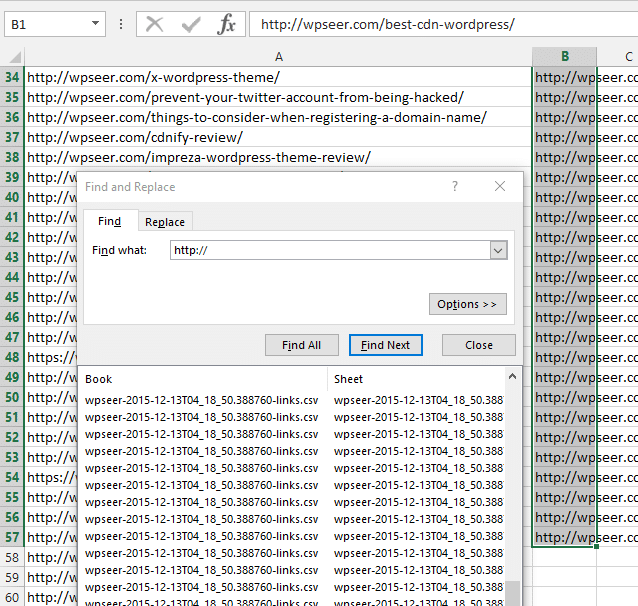This screenshot has width=638, height=606.
Task: Select row 60 header
Action: coord(12,597)
